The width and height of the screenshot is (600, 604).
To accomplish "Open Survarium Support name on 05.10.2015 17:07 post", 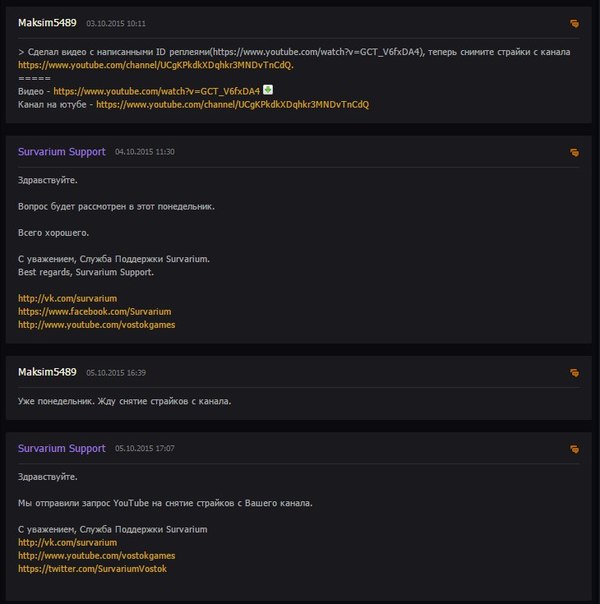I will pyautogui.click(x=61, y=448).
